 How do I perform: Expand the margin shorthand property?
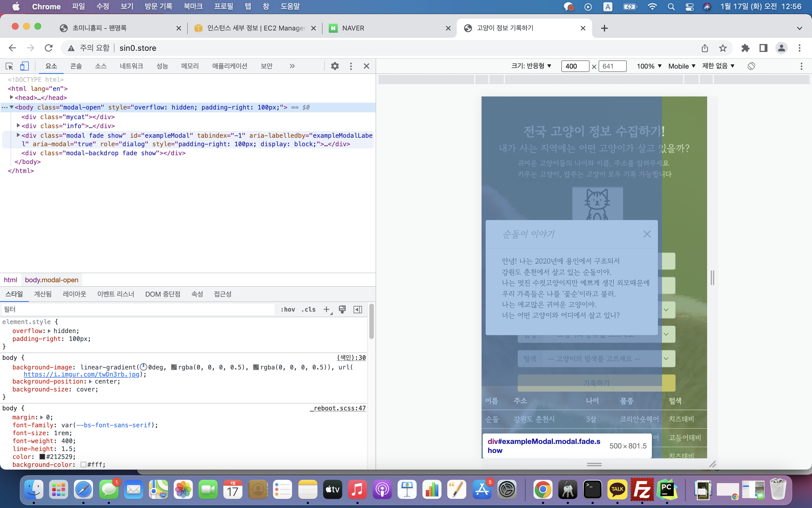point(42,417)
